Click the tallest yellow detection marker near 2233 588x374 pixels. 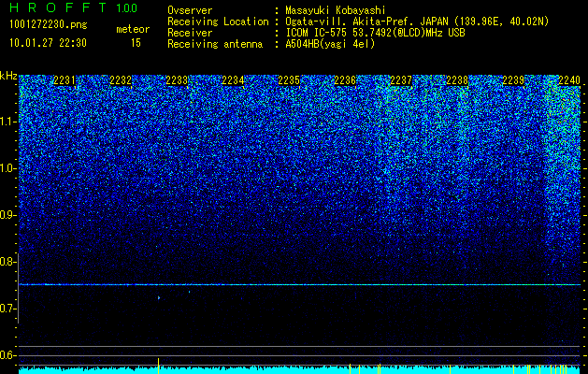point(159,366)
